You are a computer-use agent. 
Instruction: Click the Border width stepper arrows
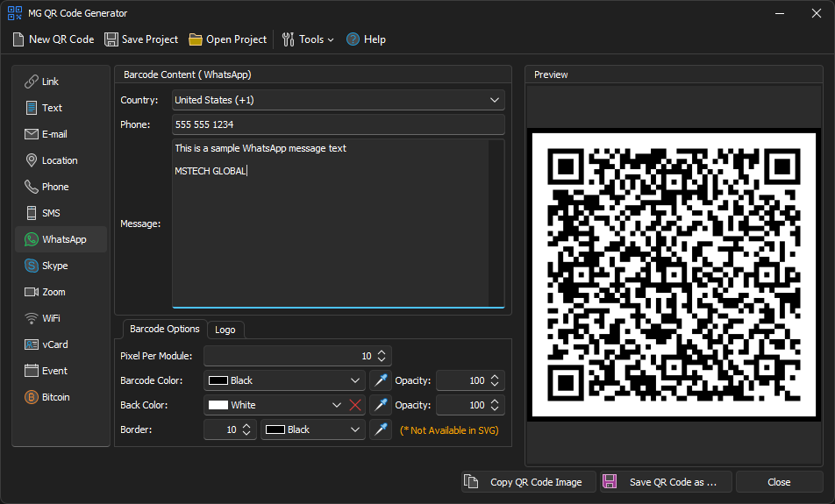(x=246, y=429)
